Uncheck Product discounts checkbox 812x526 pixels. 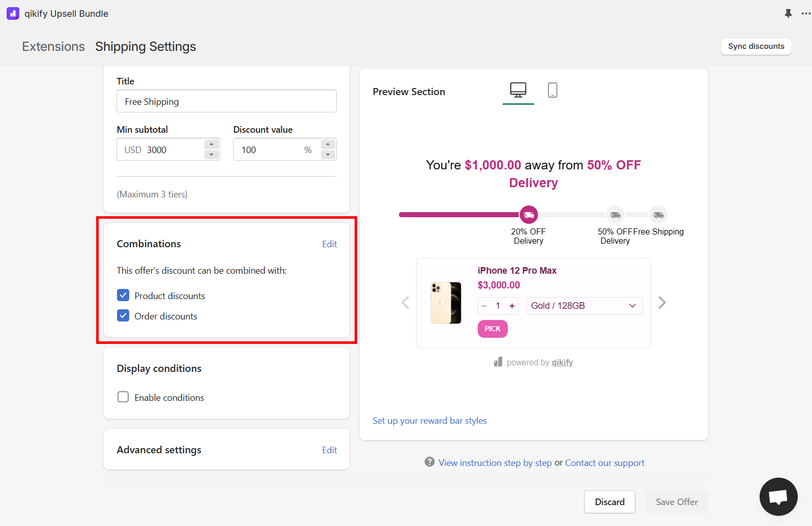(x=123, y=295)
